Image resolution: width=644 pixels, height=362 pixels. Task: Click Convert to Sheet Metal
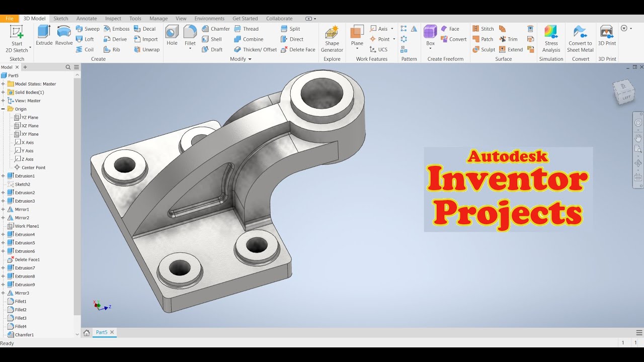click(x=581, y=39)
